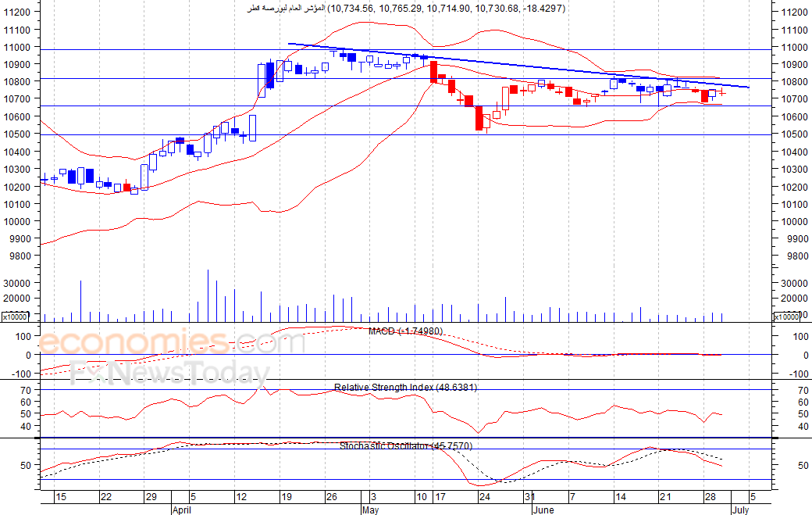Screen dimensions: 812x515
Task: Click the blue descending trendline end near July
Action: 747,87
